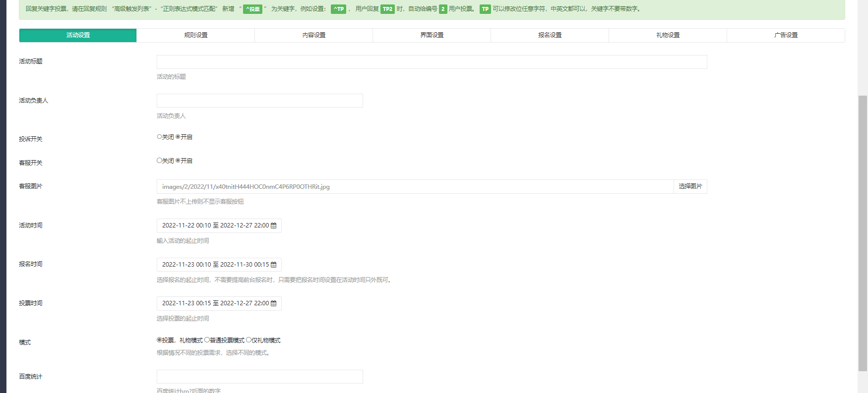Open the 内容设置 tab

[313, 35]
